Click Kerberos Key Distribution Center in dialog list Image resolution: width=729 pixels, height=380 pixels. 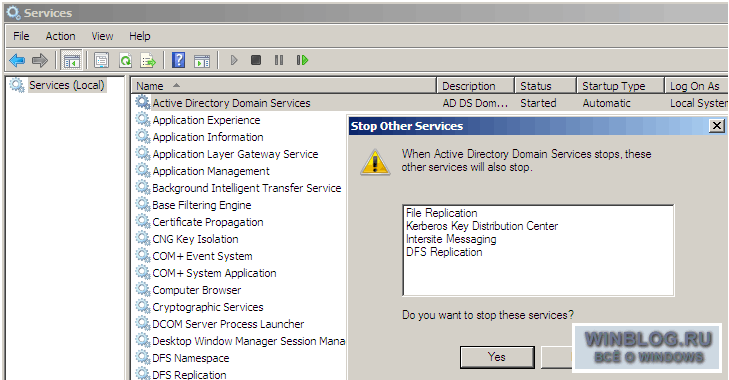pyautogui.click(x=482, y=226)
